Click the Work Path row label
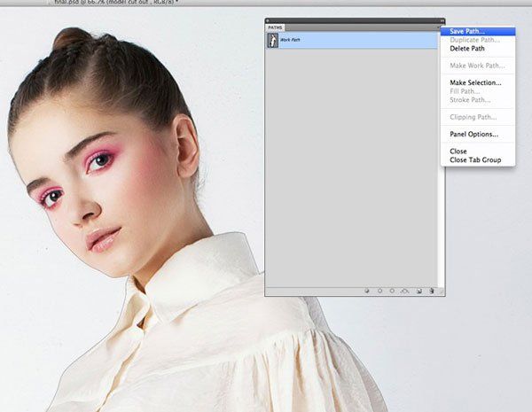This screenshot has height=412, width=532. pos(290,40)
